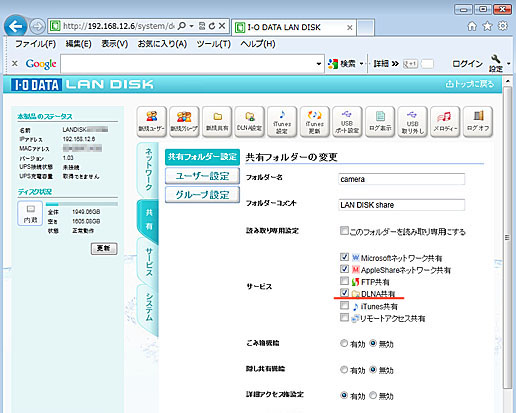Open the browser home icon

click(472, 26)
